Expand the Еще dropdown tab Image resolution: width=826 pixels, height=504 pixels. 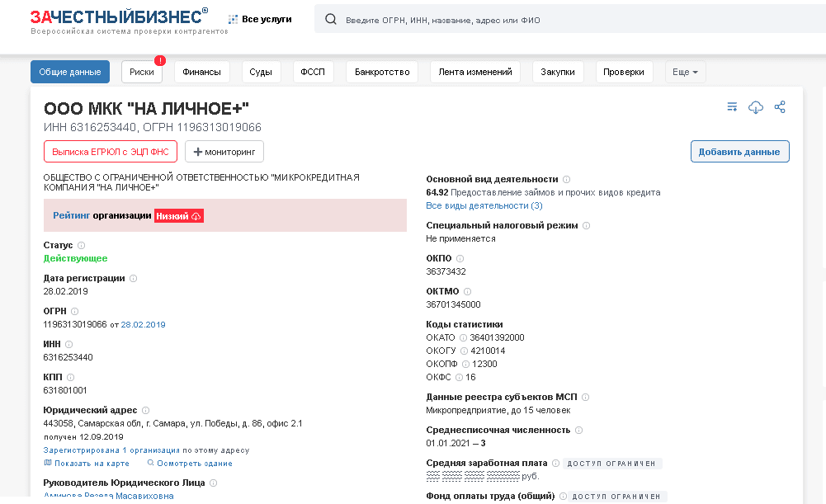click(x=685, y=73)
